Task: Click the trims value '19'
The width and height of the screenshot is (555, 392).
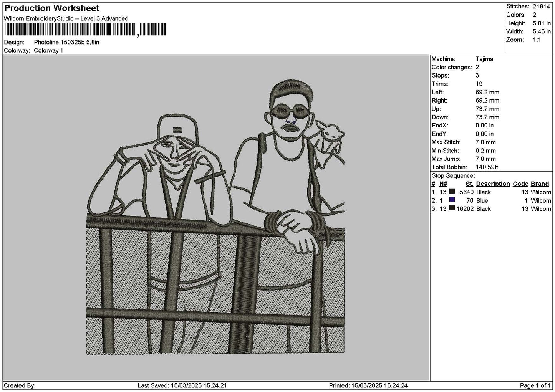Action: point(479,84)
